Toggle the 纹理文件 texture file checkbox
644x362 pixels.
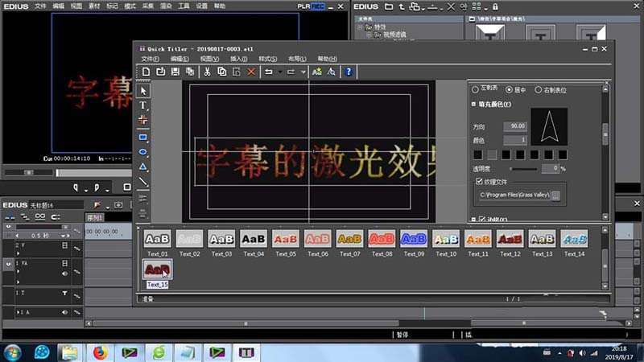pos(479,181)
